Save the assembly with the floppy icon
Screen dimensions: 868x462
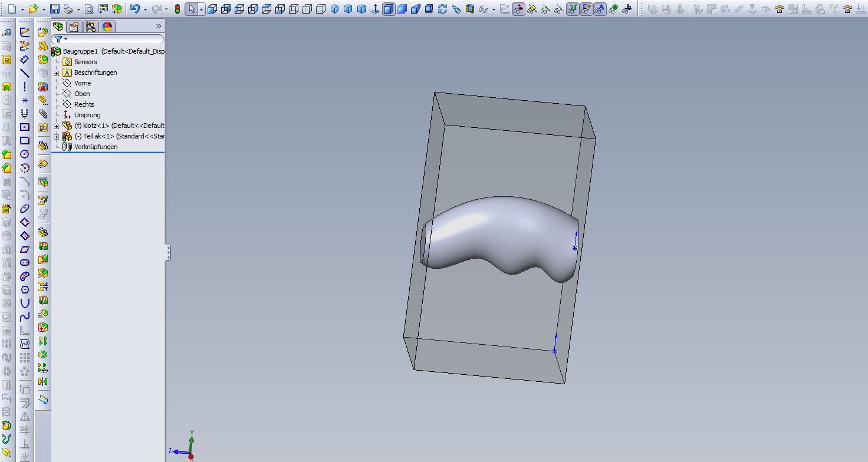click(54, 9)
